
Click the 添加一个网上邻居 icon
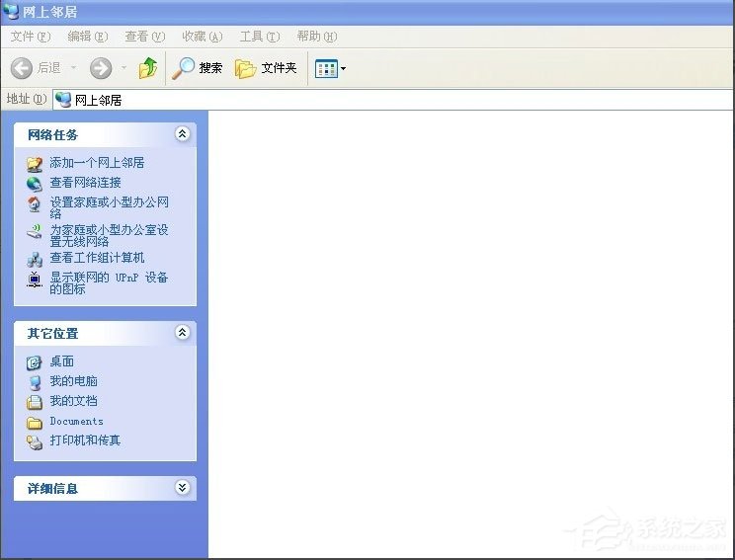35,163
